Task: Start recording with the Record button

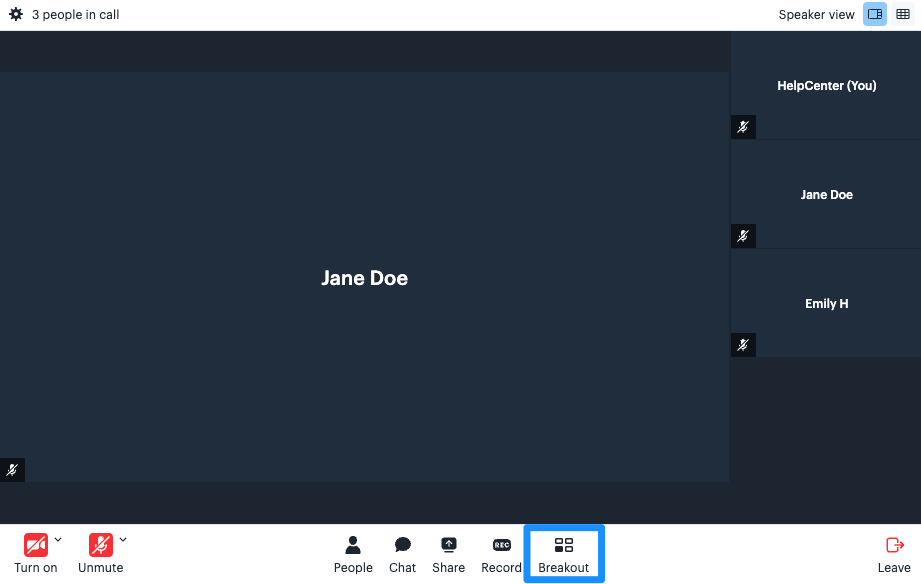Action: tap(501, 554)
